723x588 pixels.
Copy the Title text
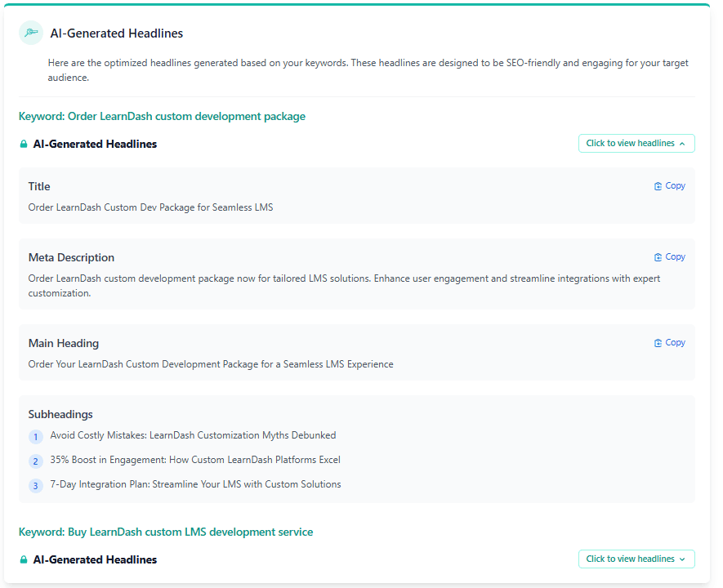(x=670, y=185)
